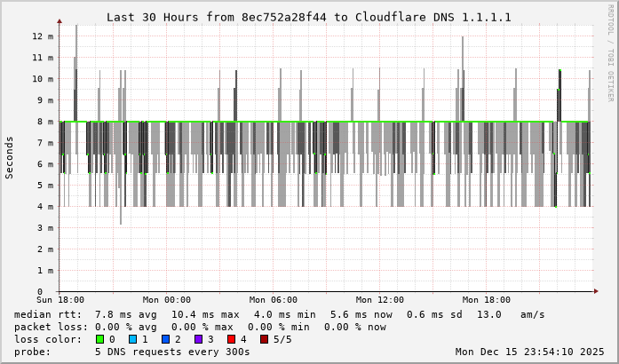Image resolution: width=619 pixels, height=364 pixels.
Task: Click the Seconds y-axis label
Action: 10,157
